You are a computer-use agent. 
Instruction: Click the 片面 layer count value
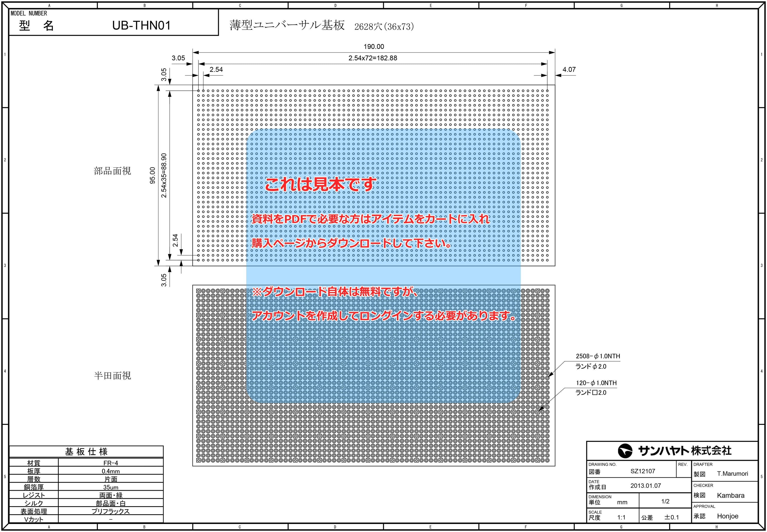(111, 479)
